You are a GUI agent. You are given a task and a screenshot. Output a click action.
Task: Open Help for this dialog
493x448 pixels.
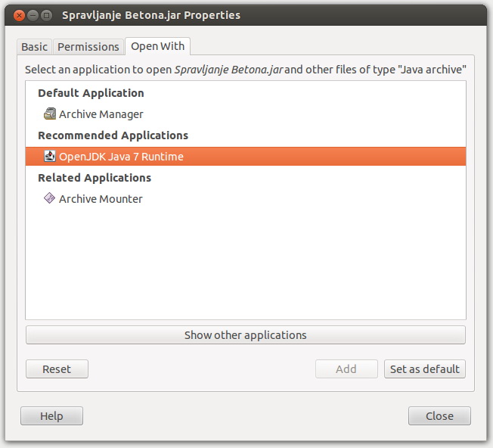(x=51, y=416)
